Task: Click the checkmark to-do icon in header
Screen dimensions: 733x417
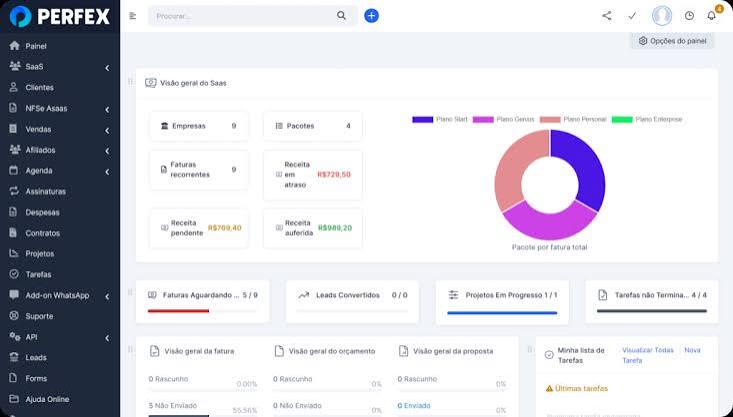Action: [632, 16]
